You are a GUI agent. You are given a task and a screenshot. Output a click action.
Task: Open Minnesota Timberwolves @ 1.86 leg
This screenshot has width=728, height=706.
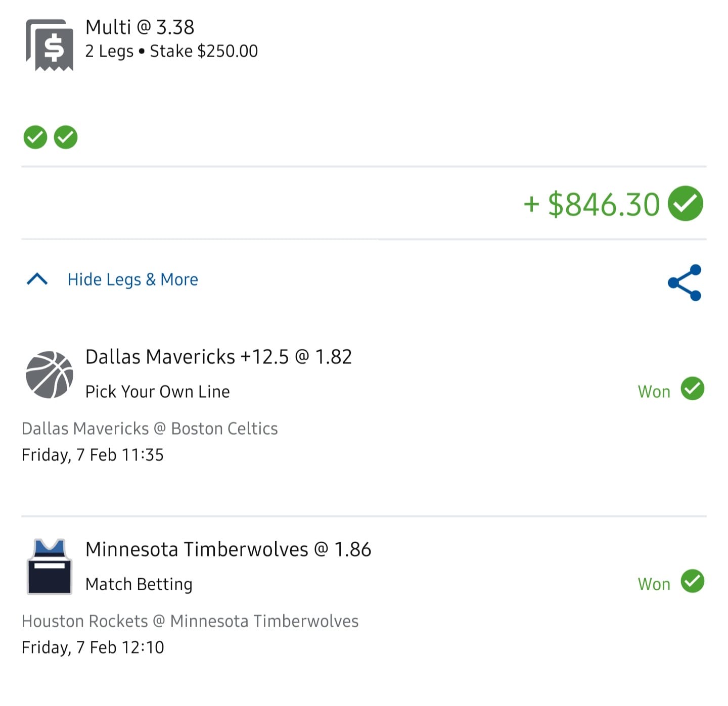(229, 549)
